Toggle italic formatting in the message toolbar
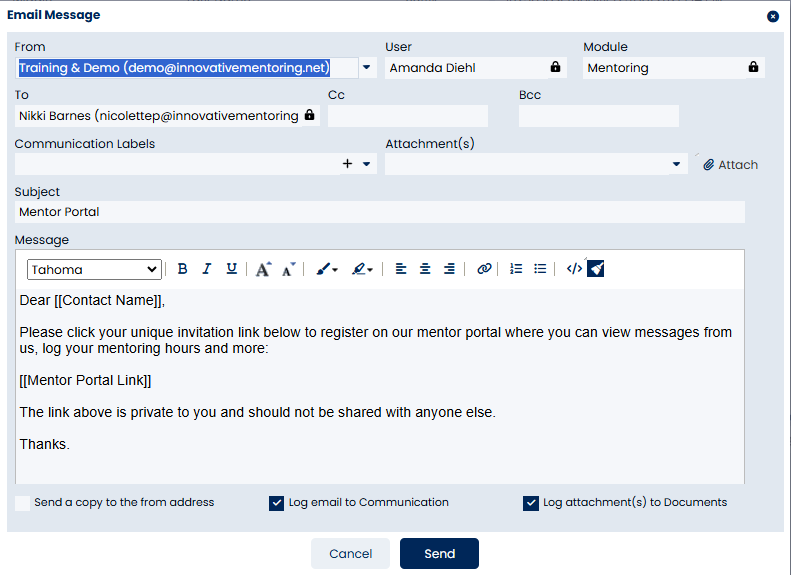This screenshot has height=575, width=791. tap(207, 269)
